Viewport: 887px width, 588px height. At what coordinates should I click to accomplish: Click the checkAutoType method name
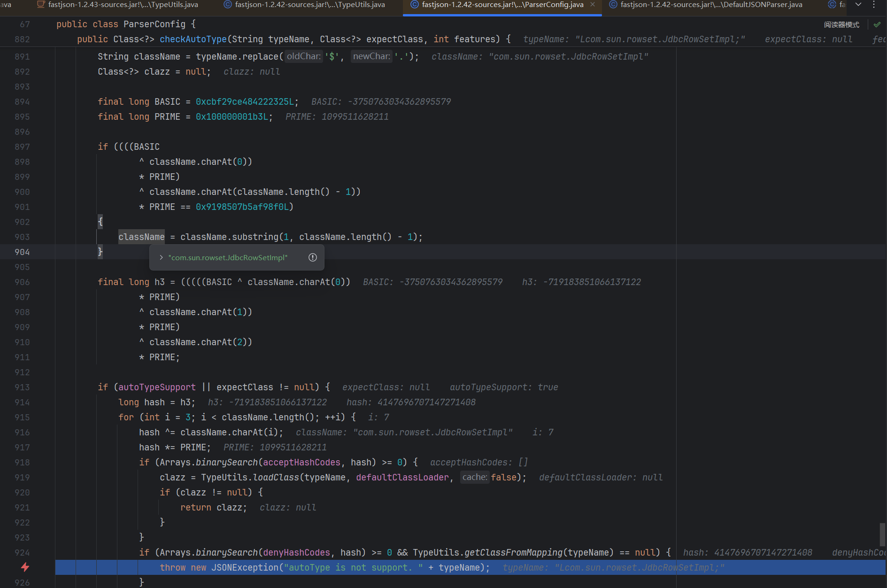pyautogui.click(x=193, y=39)
